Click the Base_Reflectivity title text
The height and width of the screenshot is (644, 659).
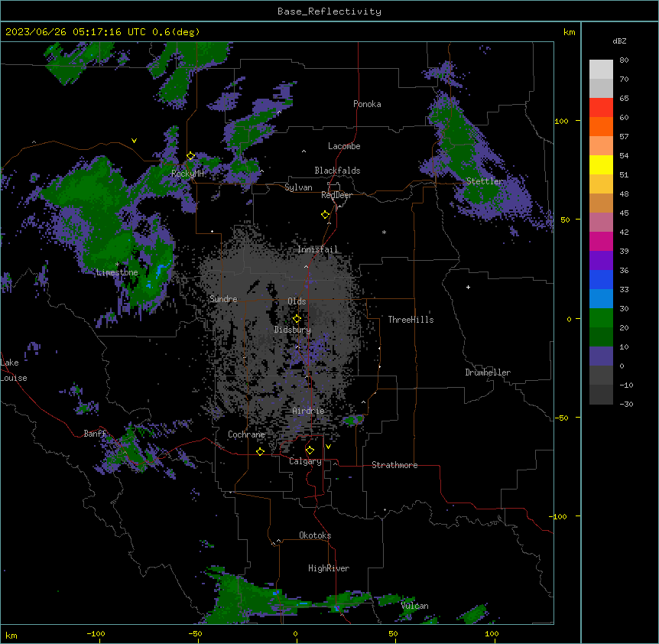329,11
